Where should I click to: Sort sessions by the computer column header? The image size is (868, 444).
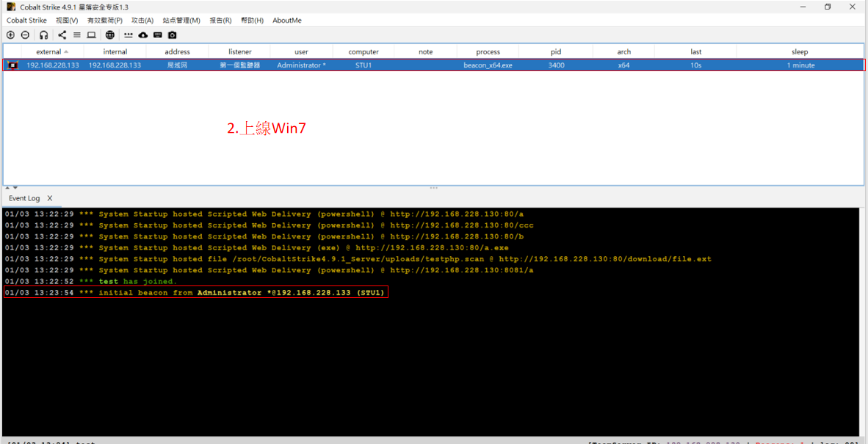point(364,52)
